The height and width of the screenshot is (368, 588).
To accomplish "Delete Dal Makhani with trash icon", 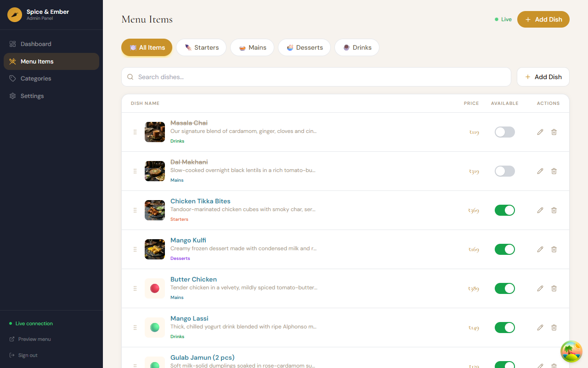I will 554,171.
